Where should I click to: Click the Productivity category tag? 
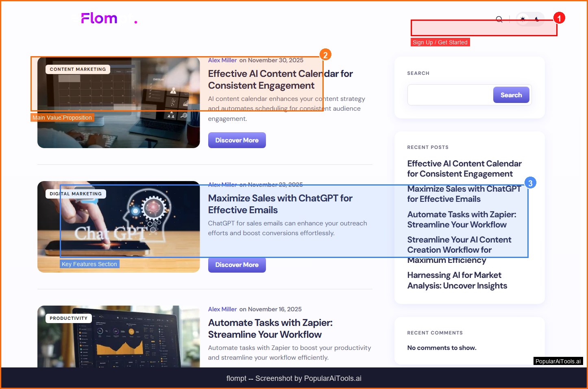68,318
